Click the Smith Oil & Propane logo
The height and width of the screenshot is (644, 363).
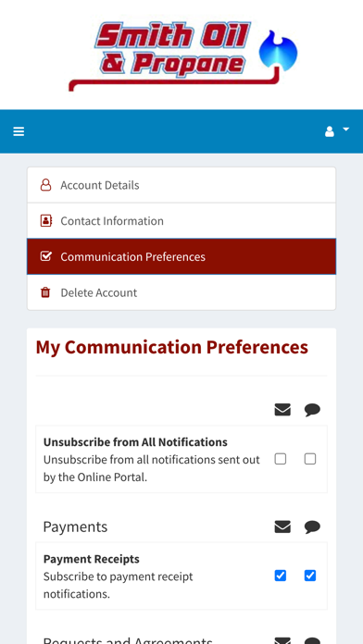183,55
